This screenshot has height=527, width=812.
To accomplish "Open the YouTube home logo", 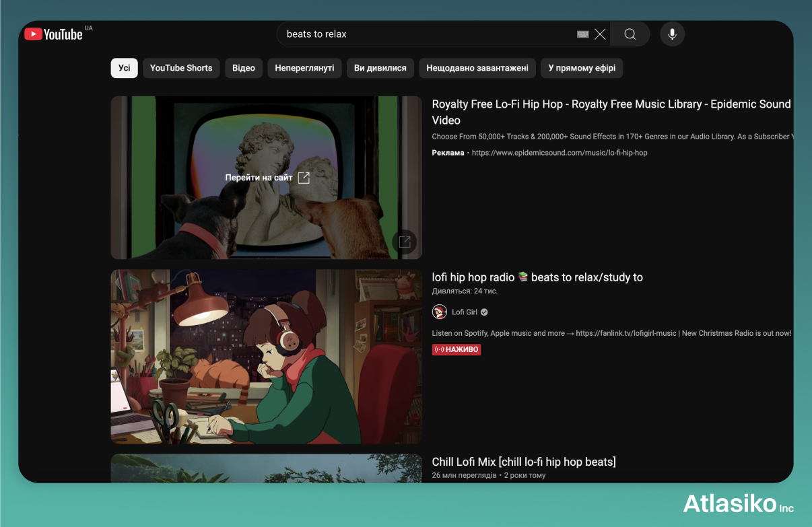I will click(x=53, y=34).
